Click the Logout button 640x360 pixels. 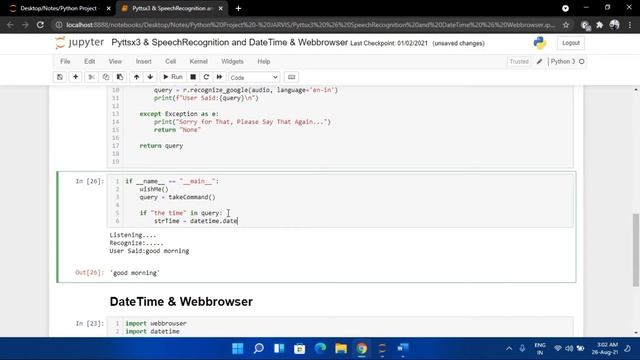coord(571,43)
